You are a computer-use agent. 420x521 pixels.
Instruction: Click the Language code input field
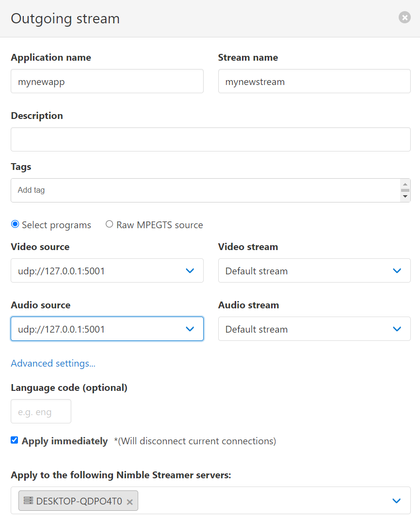(41, 411)
